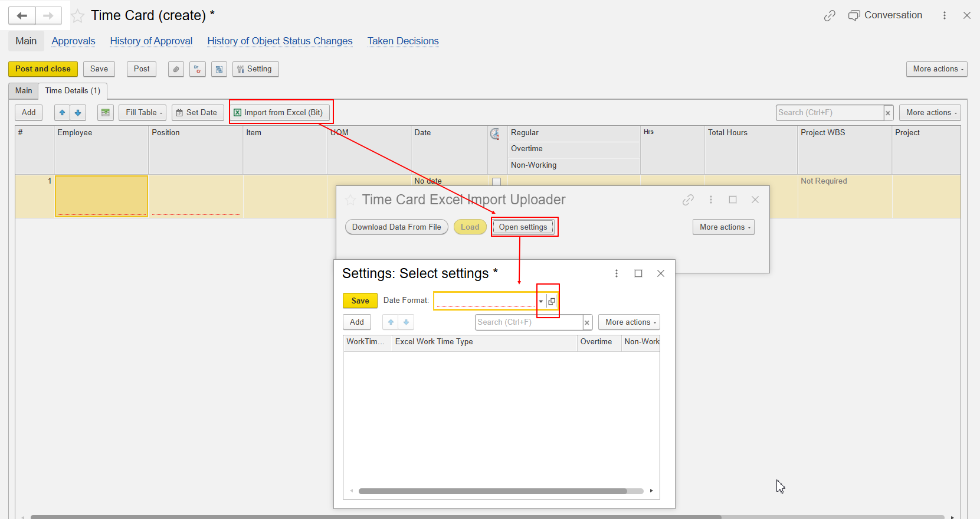The image size is (980, 519).
Task: Click Import from Excel (Bit)
Action: [x=278, y=113]
